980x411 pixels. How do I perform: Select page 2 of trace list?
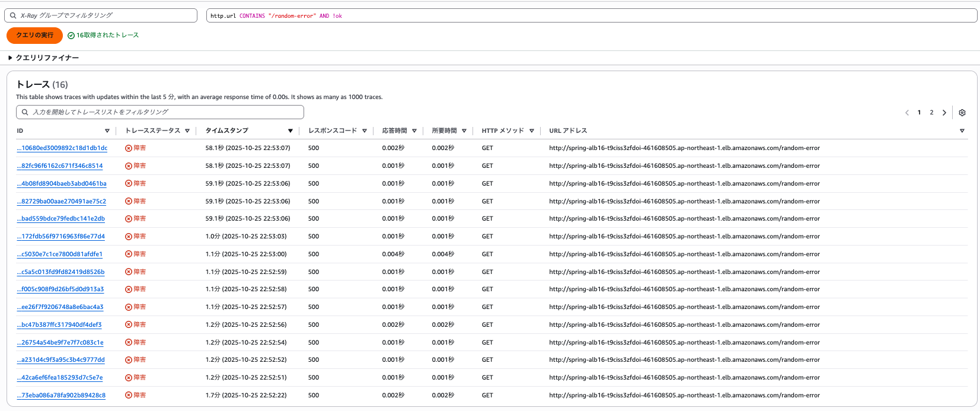click(931, 113)
